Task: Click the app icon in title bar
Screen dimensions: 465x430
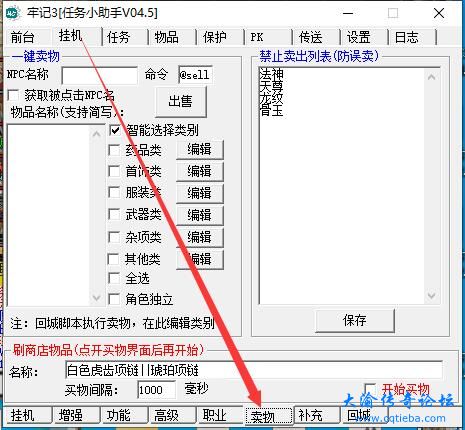Action: (13, 13)
